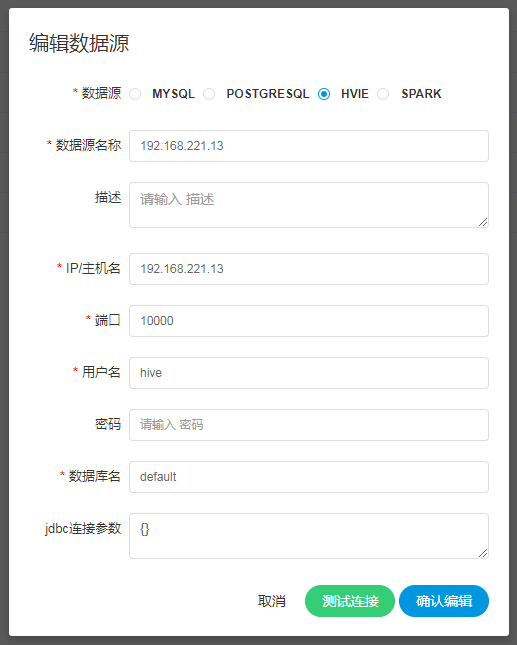
Task: Confirm with the blue 确认编辑 button
Action: pos(444,601)
